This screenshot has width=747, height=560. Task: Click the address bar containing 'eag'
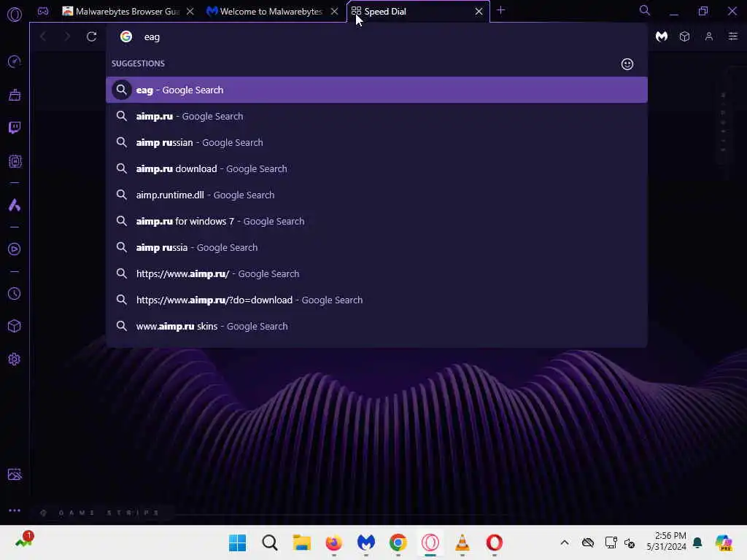(376, 36)
